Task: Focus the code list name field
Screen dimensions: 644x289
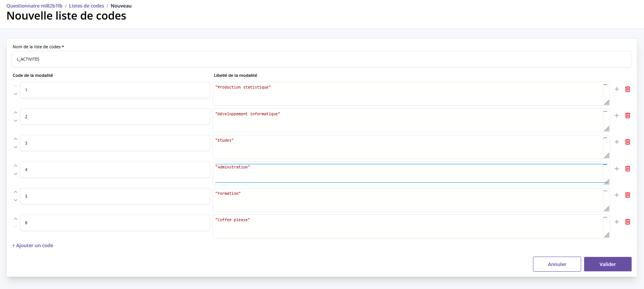Action: point(321,59)
